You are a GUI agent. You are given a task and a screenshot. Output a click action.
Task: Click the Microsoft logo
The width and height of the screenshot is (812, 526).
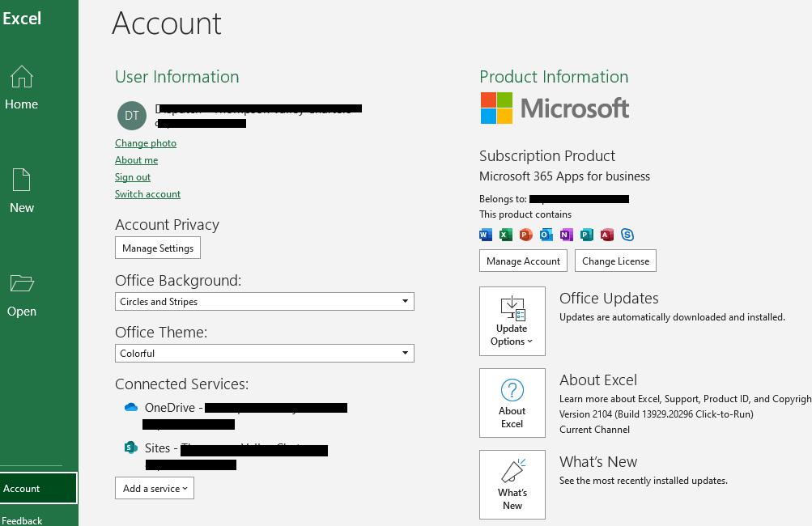(x=555, y=108)
